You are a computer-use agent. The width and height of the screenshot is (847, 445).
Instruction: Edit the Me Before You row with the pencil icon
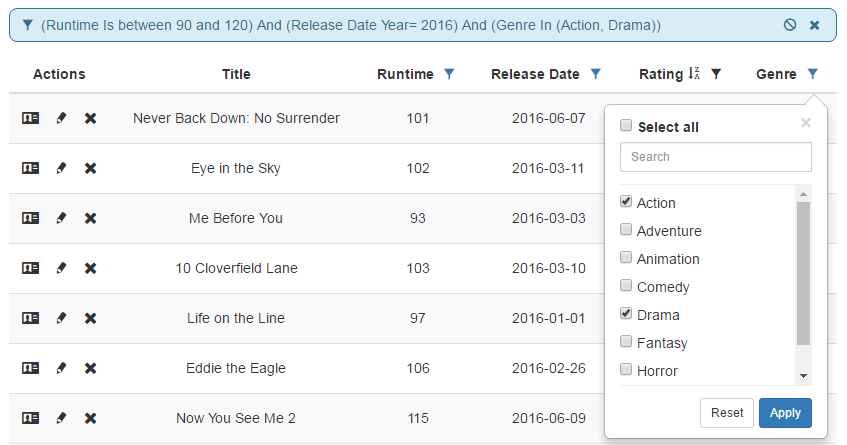[x=61, y=218]
